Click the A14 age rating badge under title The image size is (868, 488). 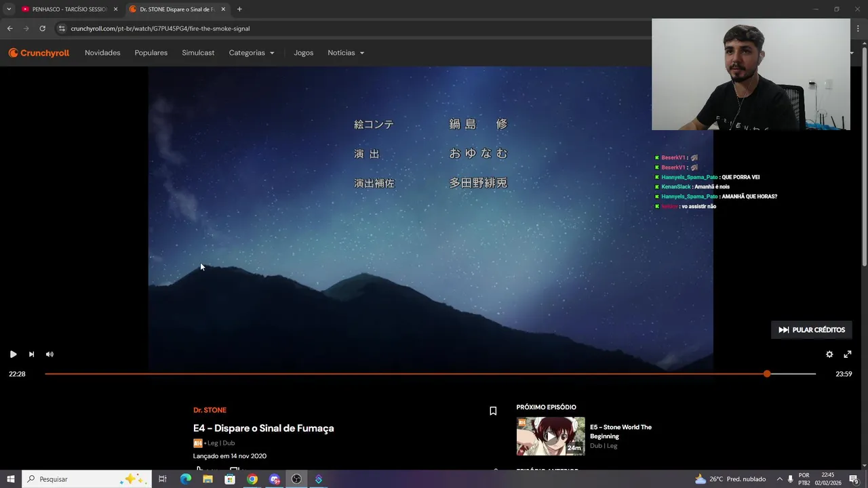point(198,443)
